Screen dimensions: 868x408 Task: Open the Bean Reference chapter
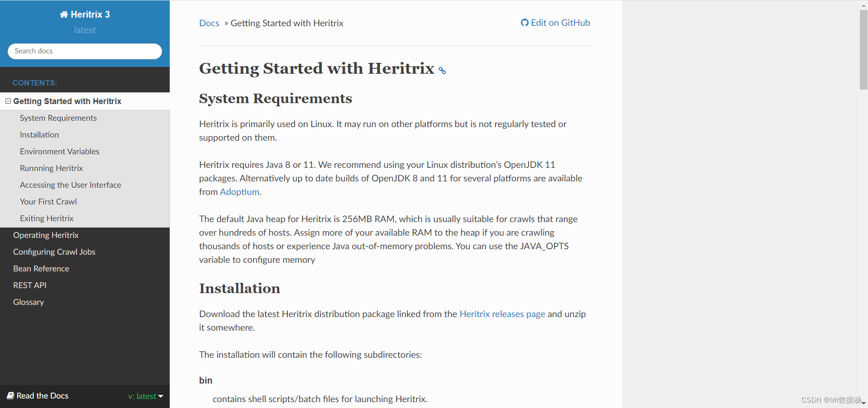pyautogui.click(x=41, y=269)
